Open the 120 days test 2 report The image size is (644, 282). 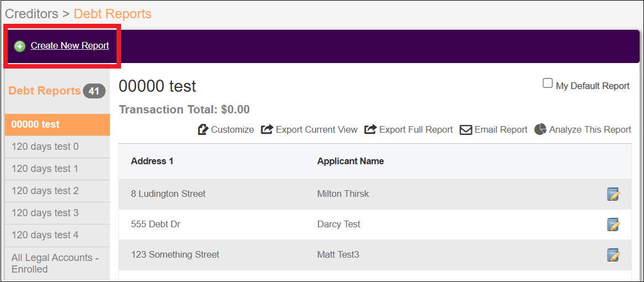[x=57, y=191]
